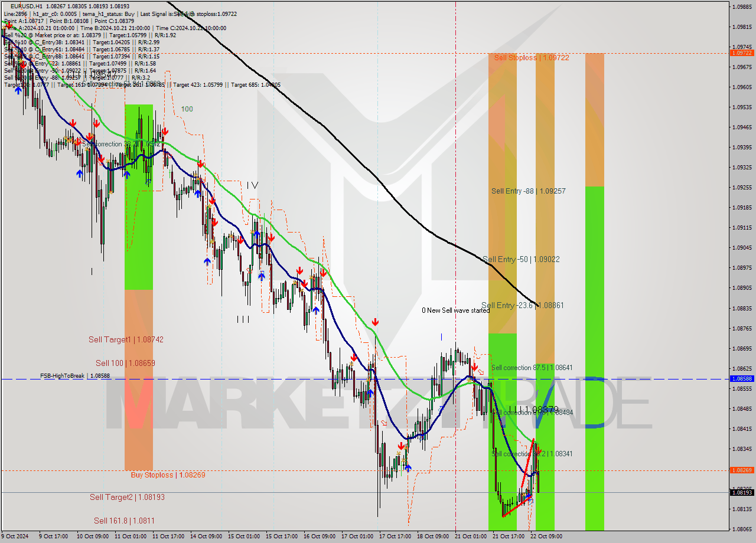Click the 1.08765 price on the axis
This screenshot has height=543, width=756.
click(741, 328)
